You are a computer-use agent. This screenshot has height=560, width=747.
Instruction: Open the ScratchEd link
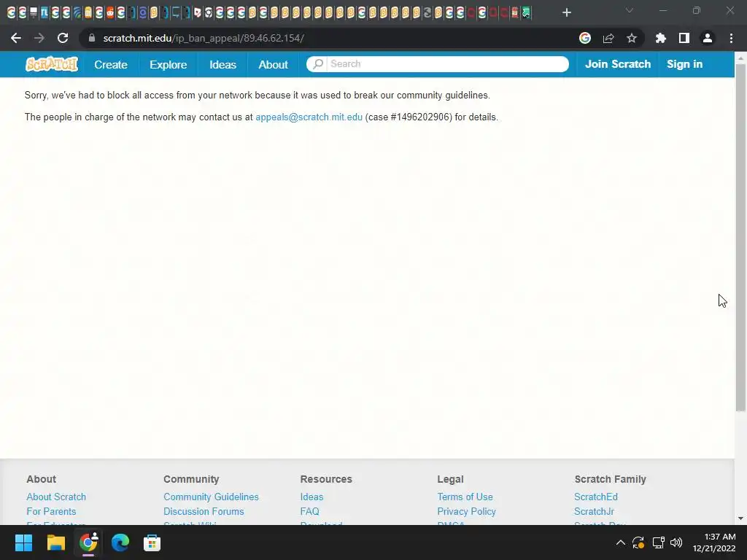[x=595, y=497]
